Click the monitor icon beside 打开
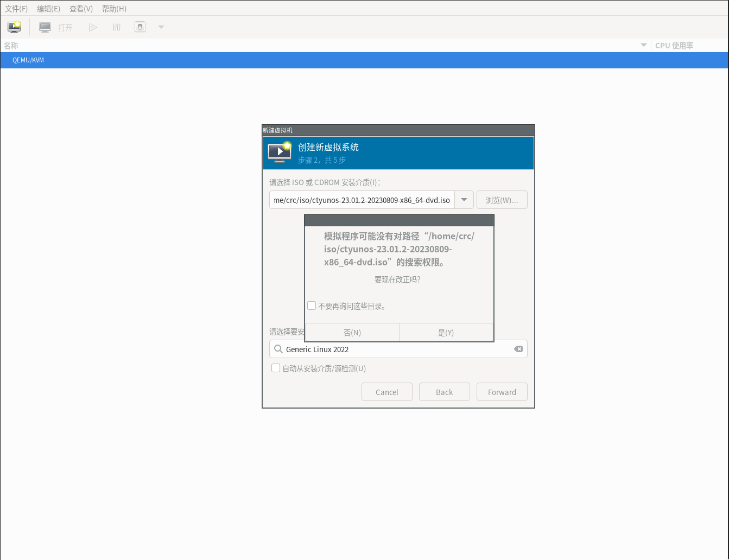The width and height of the screenshot is (729, 560). 45,27
